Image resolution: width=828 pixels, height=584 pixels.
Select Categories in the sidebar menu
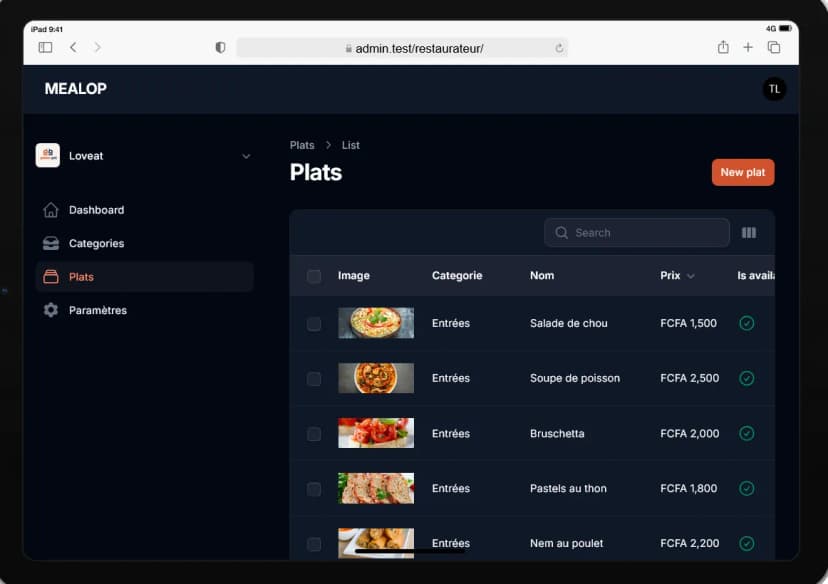(96, 243)
